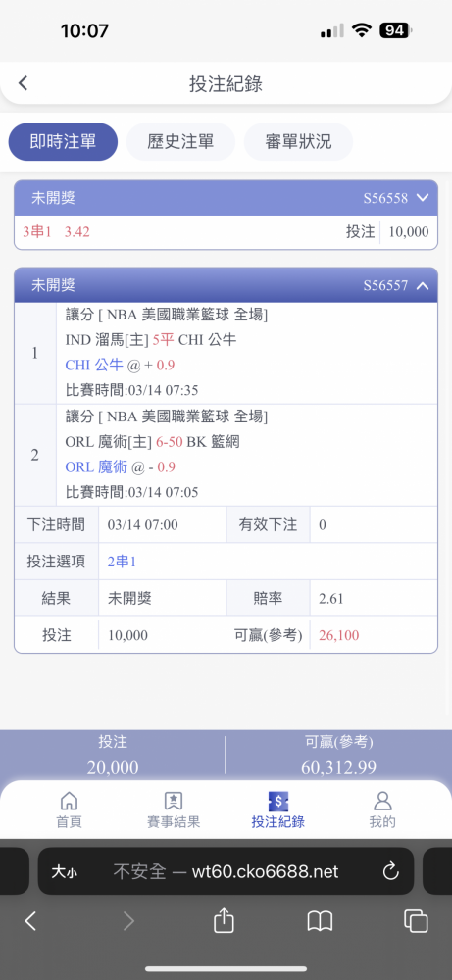
Task: Tap the 2串1 bet option link
Action: (x=122, y=562)
